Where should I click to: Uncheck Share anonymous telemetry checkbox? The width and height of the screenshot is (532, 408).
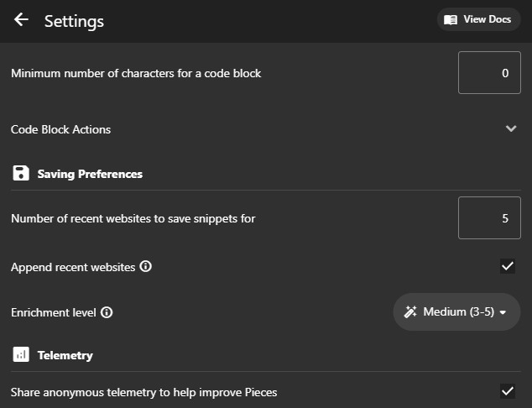click(x=507, y=391)
